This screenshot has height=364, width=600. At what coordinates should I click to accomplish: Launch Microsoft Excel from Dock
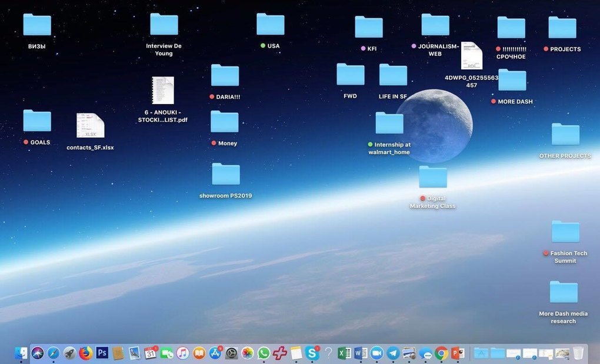click(344, 353)
